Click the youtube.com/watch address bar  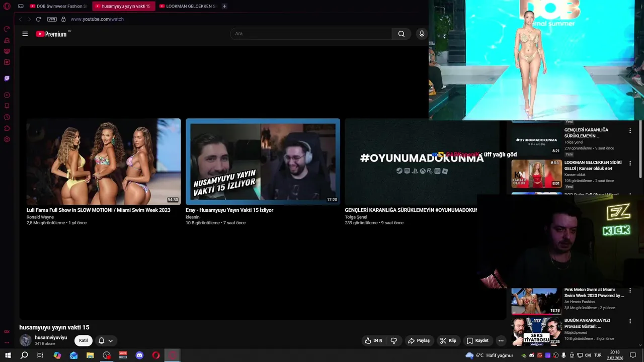coord(97,19)
